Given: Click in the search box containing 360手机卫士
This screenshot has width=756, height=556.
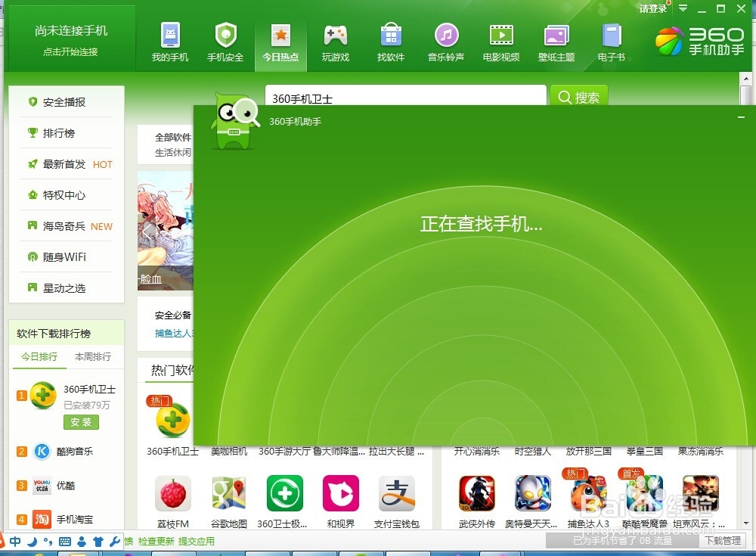Looking at the screenshot, I should pos(405,95).
